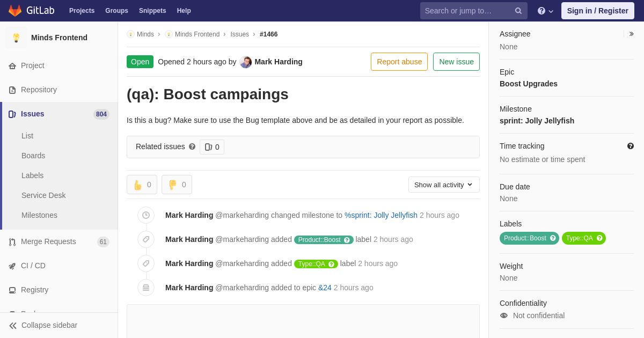644x338 pixels.
Task: Click the Registry disk icon
Action: [x=12, y=290]
